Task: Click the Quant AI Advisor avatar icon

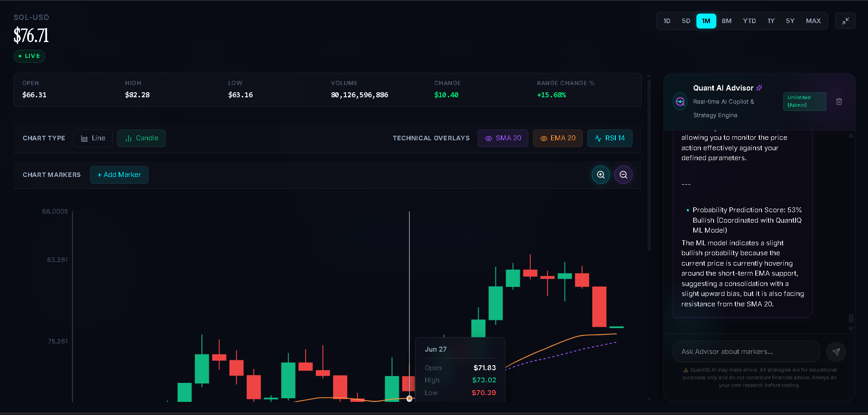Action: pos(680,102)
